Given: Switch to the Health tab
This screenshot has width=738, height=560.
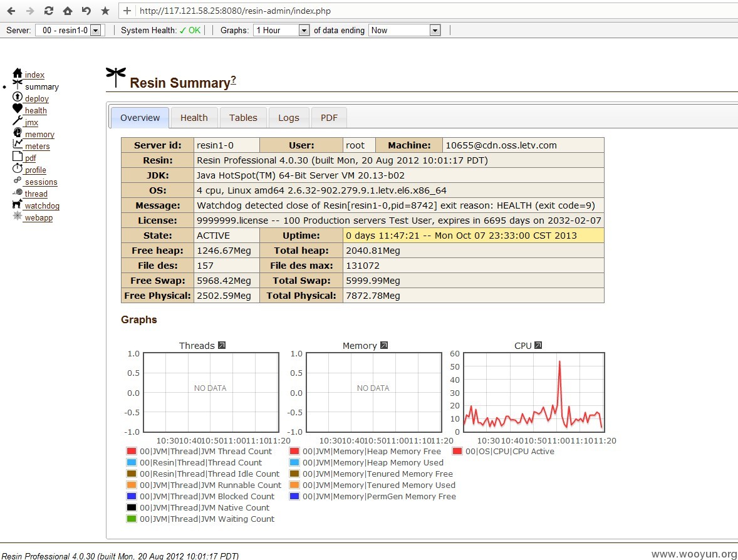Looking at the screenshot, I should point(194,118).
